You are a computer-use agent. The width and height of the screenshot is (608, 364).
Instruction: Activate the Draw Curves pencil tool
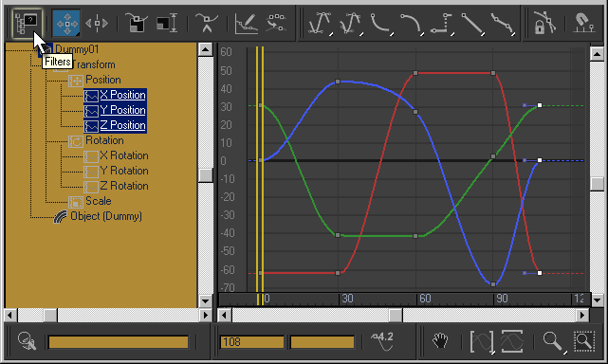click(247, 24)
